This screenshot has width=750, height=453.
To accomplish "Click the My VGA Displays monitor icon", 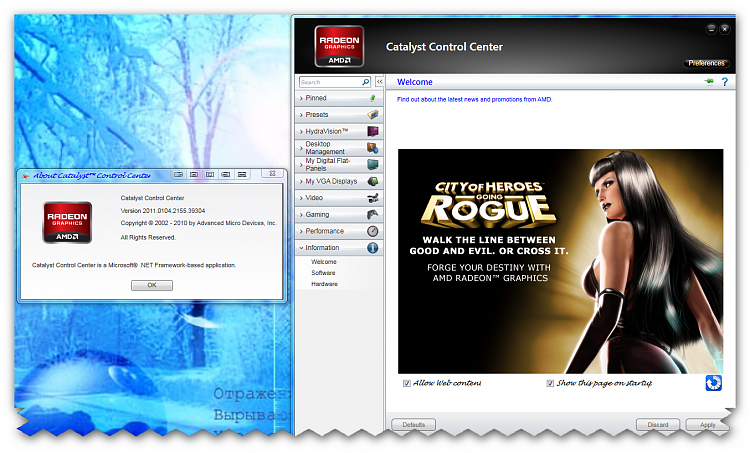I will [373, 181].
